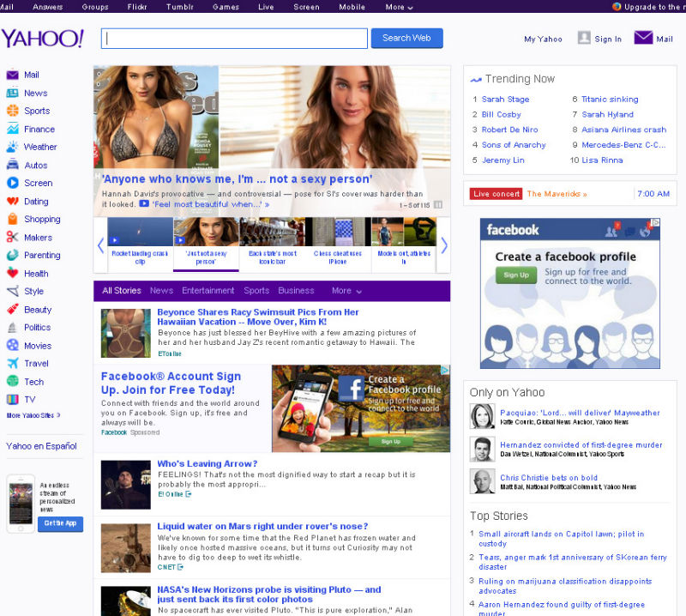Click the Get the App button
The height and width of the screenshot is (616, 686).
(60, 523)
